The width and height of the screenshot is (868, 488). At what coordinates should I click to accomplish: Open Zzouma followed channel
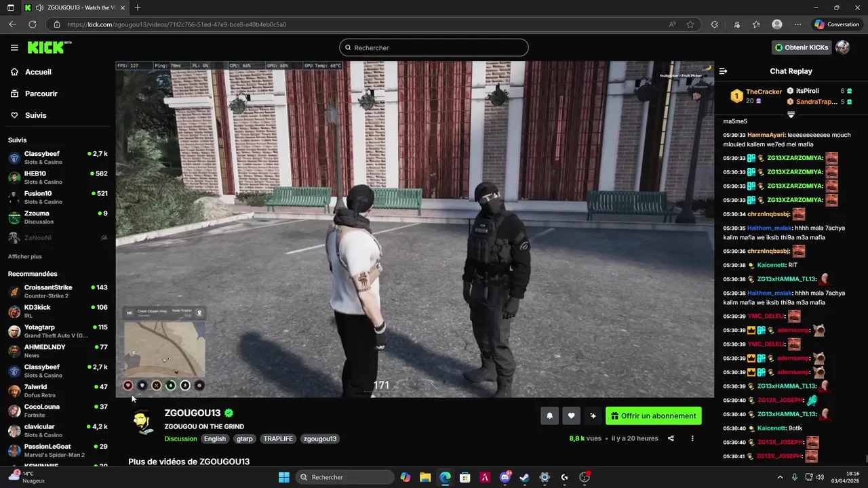pos(58,217)
